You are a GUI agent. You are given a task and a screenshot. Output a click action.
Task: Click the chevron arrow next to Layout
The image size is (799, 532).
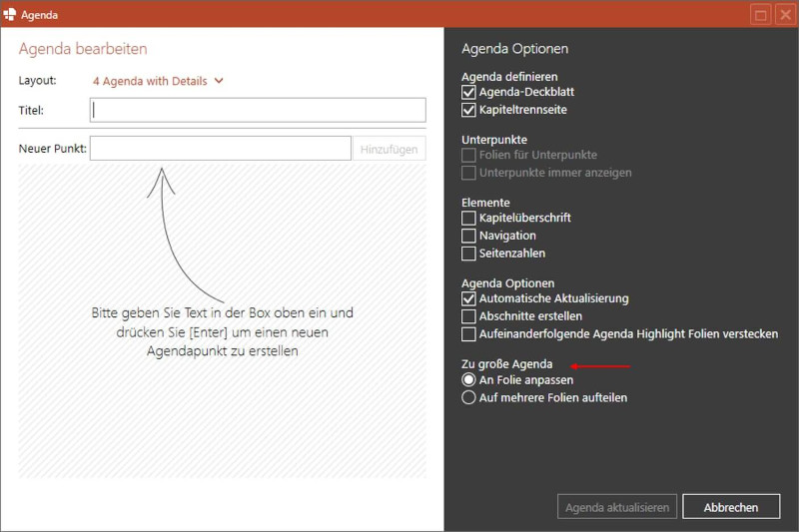[219, 81]
